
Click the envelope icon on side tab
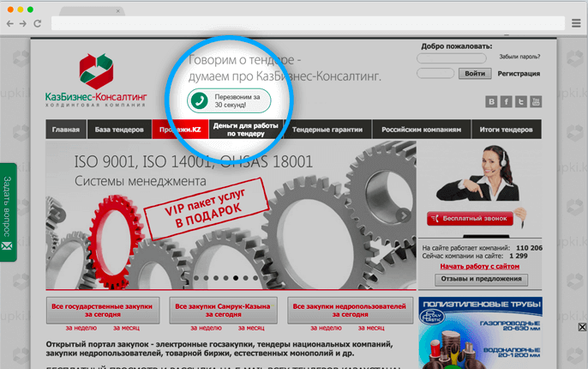tap(7, 246)
